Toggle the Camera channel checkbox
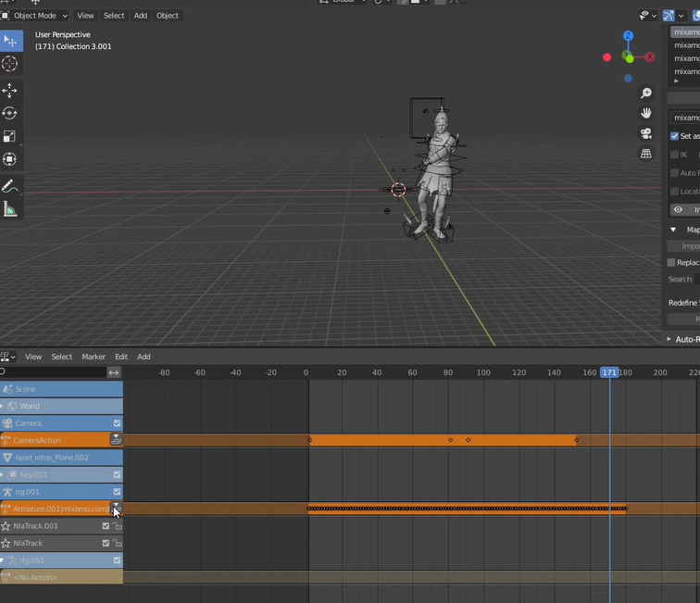700x603 pixels. coord(117,423)
